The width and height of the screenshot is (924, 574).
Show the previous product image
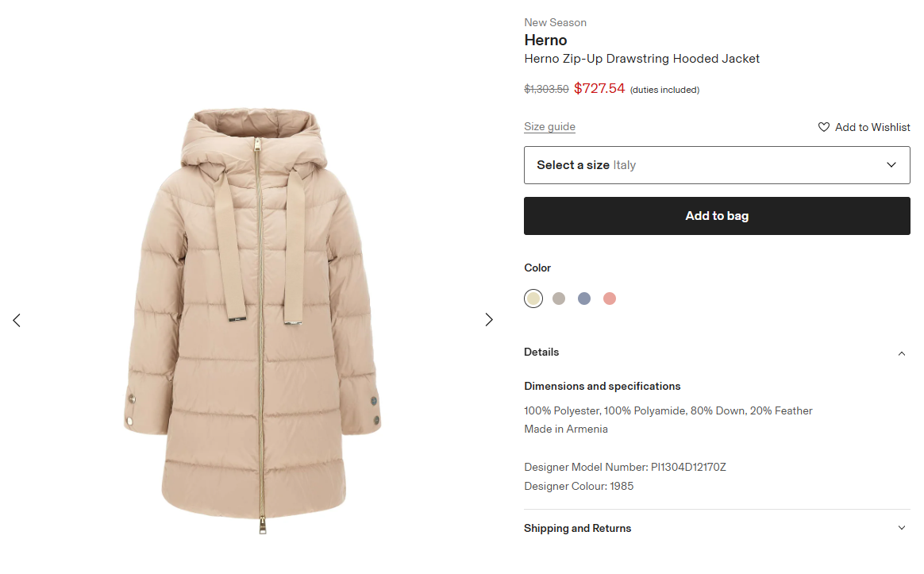pyautogui.click(x=17, y=320)
